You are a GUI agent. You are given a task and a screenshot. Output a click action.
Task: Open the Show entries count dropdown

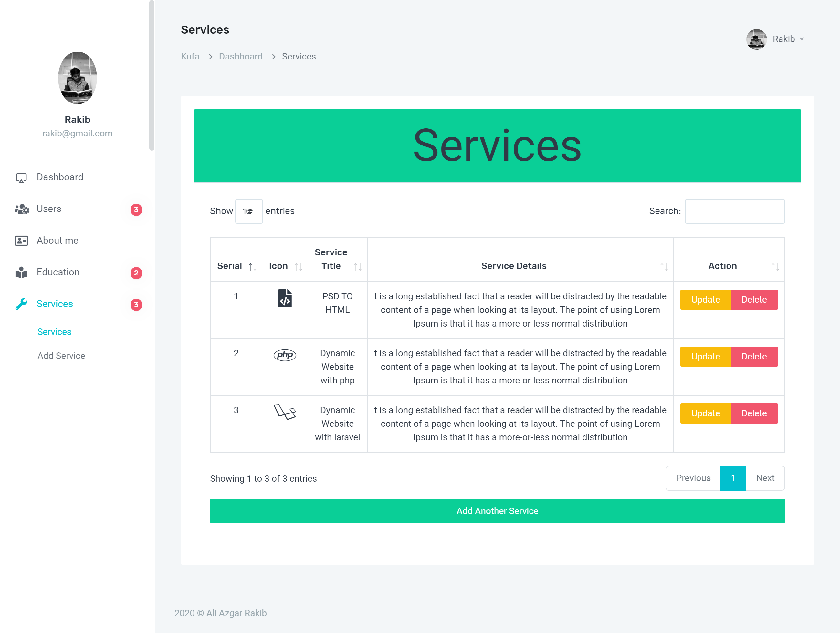[x=248, y=211]
